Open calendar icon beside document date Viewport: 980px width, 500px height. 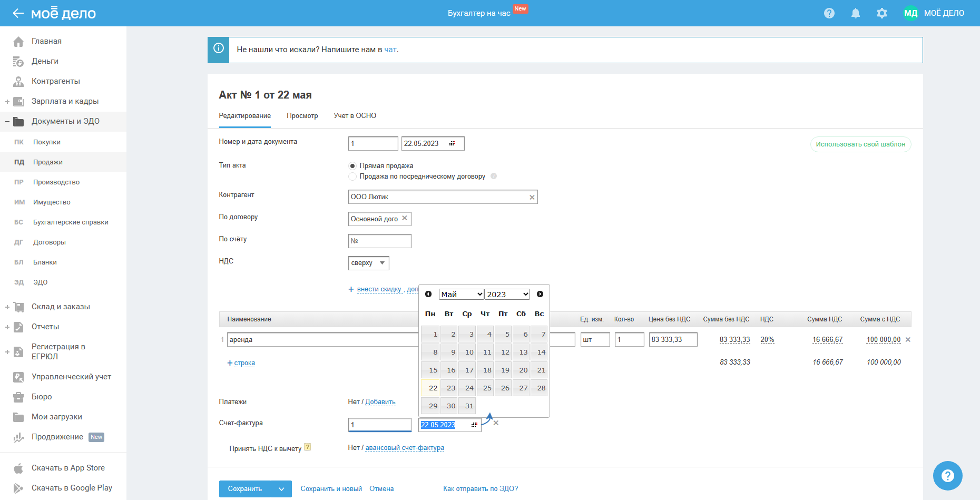[452, 143]
